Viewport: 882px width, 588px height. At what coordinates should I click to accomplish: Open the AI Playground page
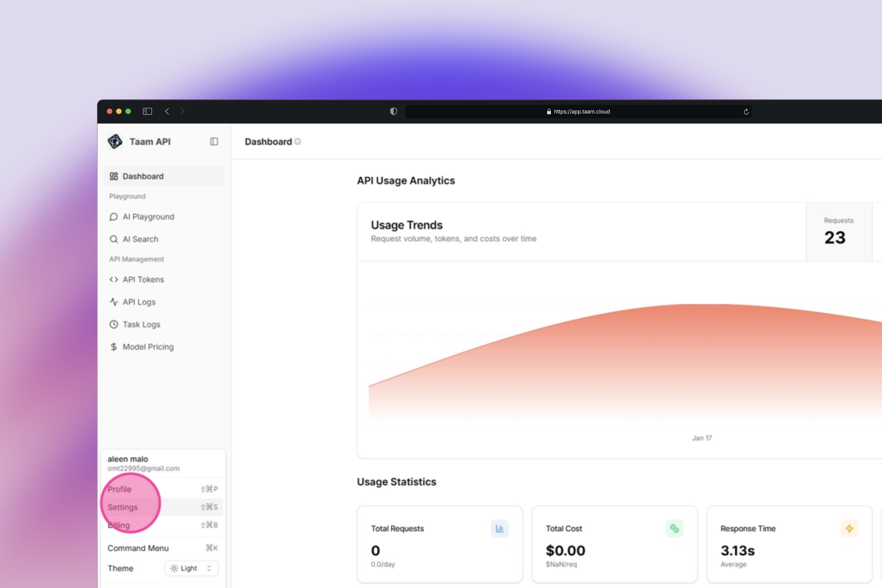point(148,217)
